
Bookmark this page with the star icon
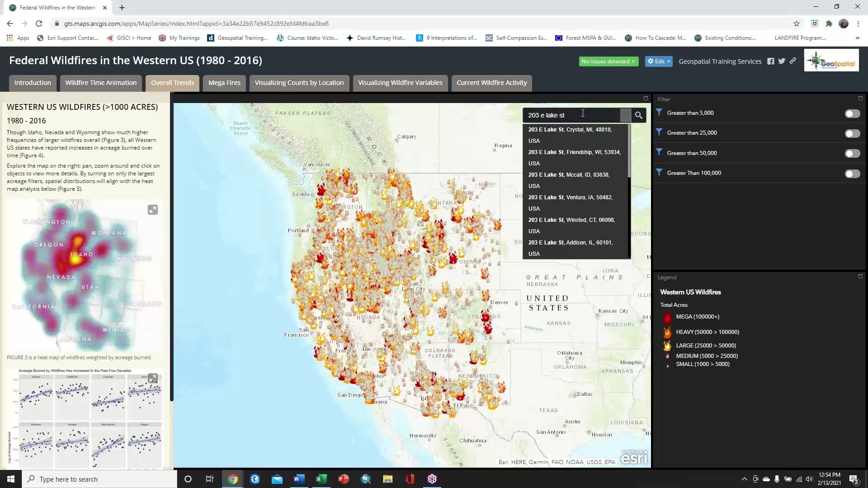[797, 23]
